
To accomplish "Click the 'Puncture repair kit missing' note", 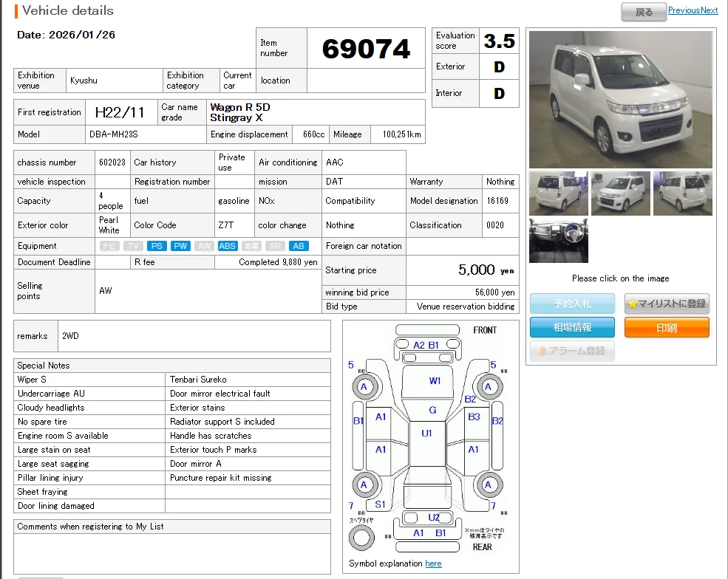I will tap(220, 477).
